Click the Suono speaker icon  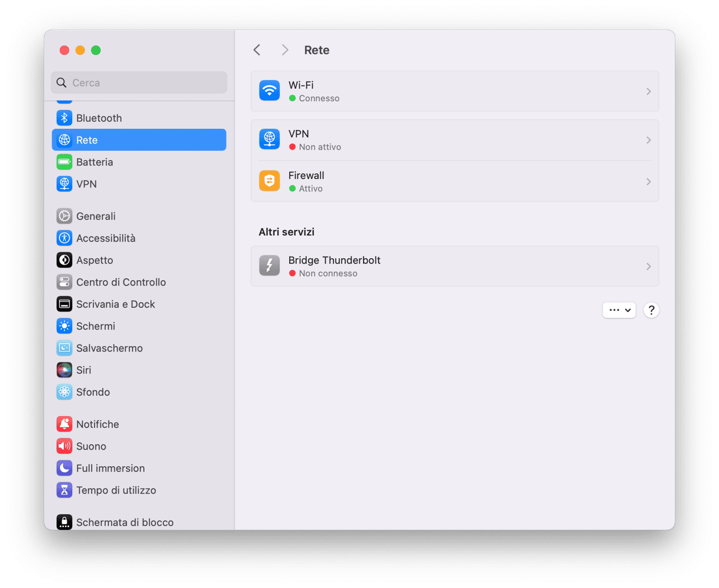pos(64,446)
